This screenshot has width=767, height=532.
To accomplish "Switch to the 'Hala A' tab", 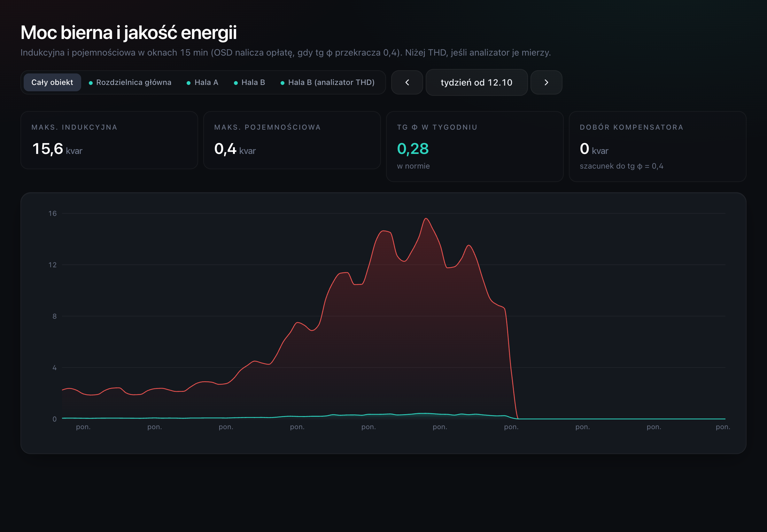I will point(203,82).
